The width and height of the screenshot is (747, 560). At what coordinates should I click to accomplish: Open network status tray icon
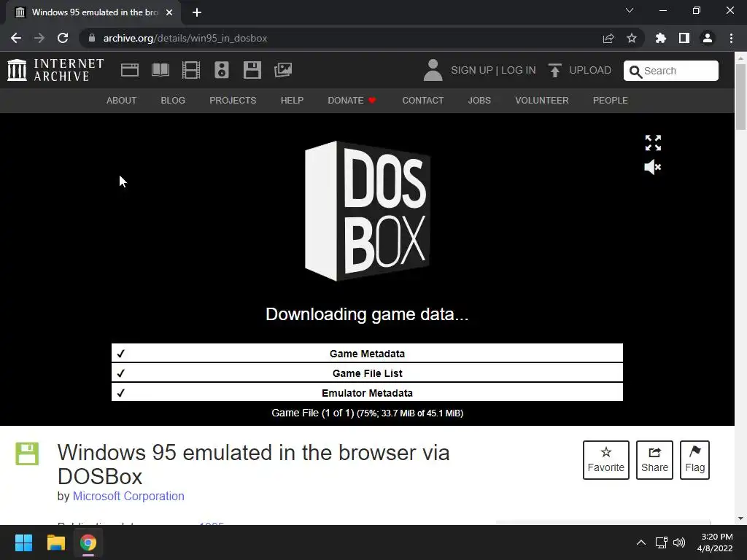click(x=661, y=542)
